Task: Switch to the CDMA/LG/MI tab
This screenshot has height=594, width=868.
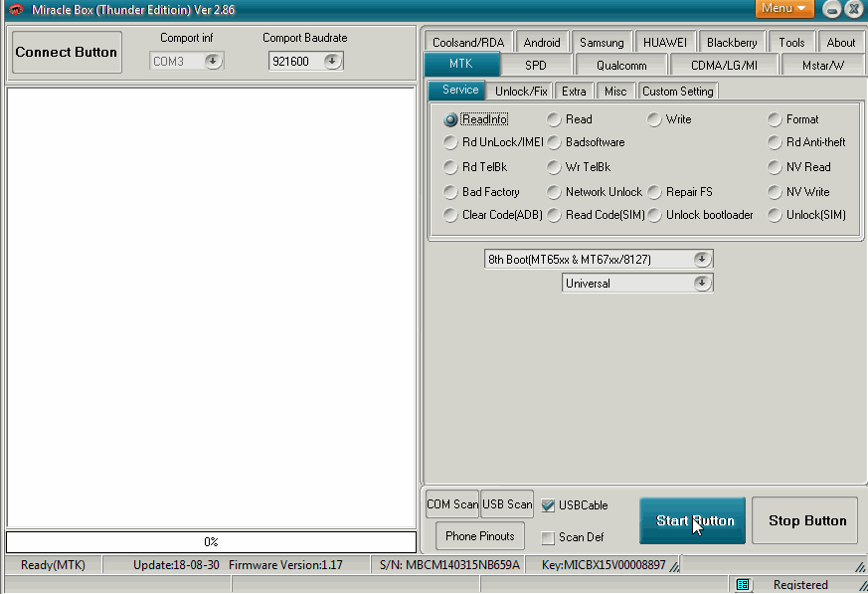Action: (724, 66)
